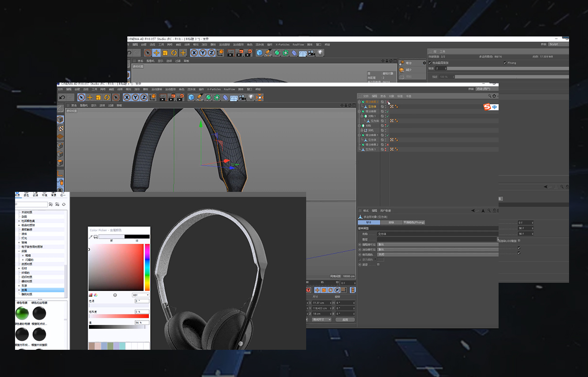Viewport: 588px width, 377px height.
Task: Click the Floor icon in middle window toolbar
Action: pos(234,97)
